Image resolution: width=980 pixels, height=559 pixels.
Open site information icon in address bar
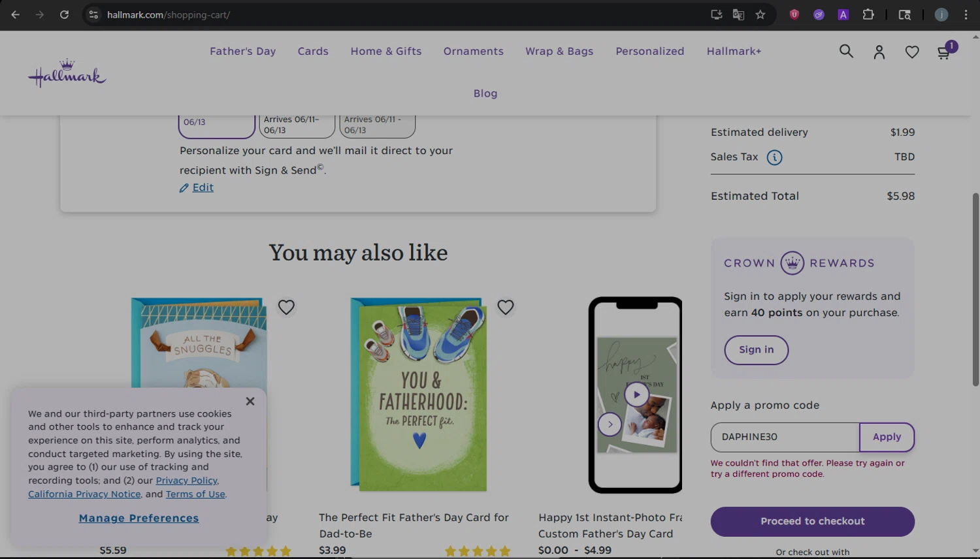point(93,14)
